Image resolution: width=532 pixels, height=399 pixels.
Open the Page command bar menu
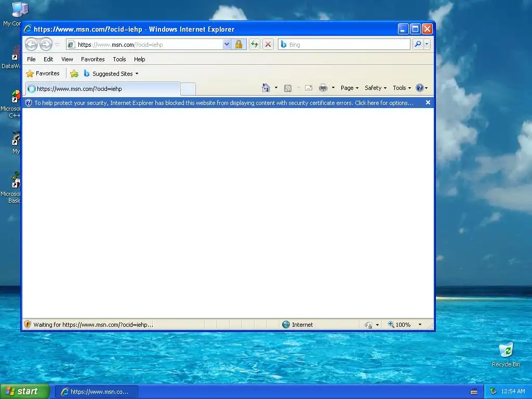(350, 88)
